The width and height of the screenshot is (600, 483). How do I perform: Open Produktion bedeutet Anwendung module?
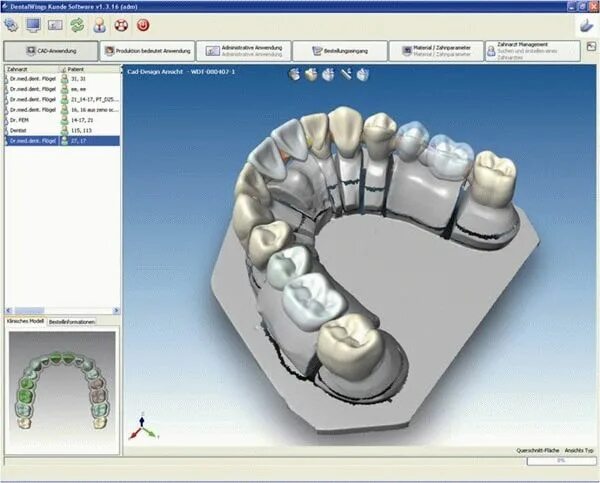coord(147,51)
